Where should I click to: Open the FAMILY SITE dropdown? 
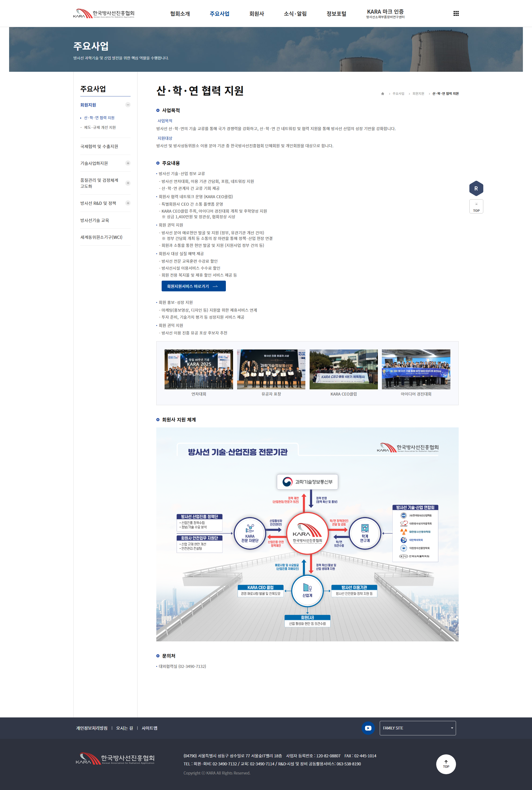pyautogui.click(x=418, y=728)
